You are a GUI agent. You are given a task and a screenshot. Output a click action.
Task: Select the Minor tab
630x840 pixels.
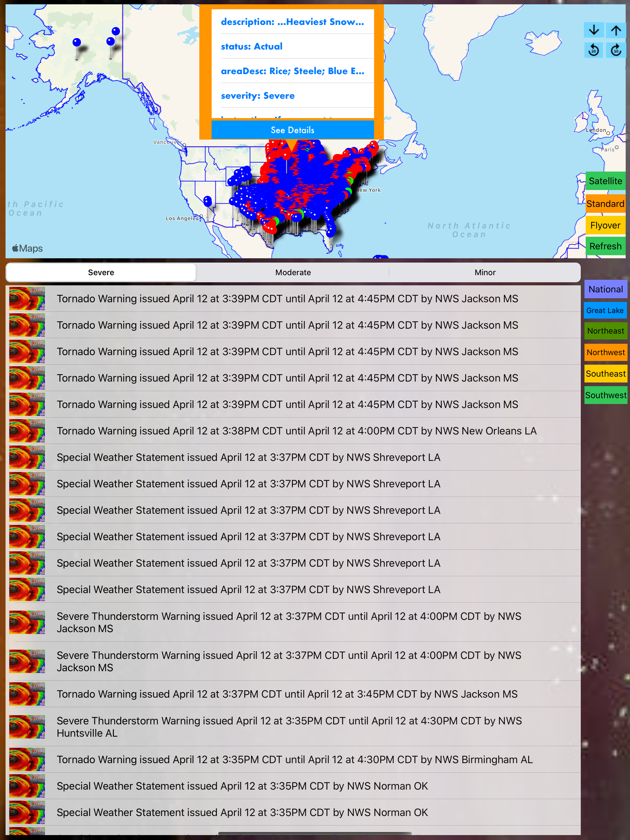[485, 272]
